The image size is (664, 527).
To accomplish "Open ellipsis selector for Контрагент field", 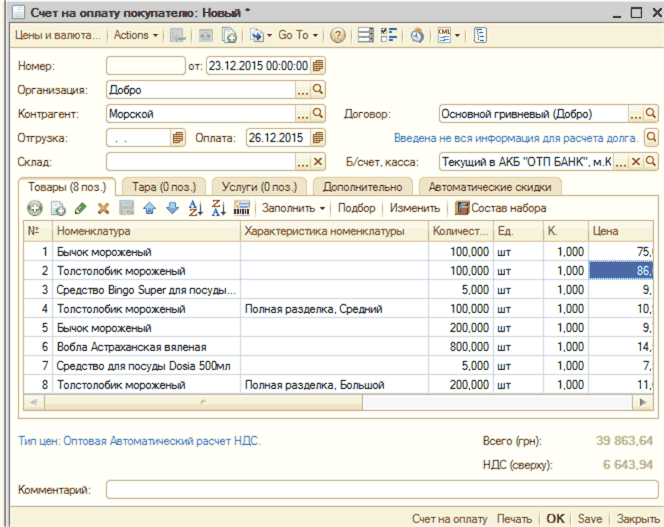I will tap(303, 114).
